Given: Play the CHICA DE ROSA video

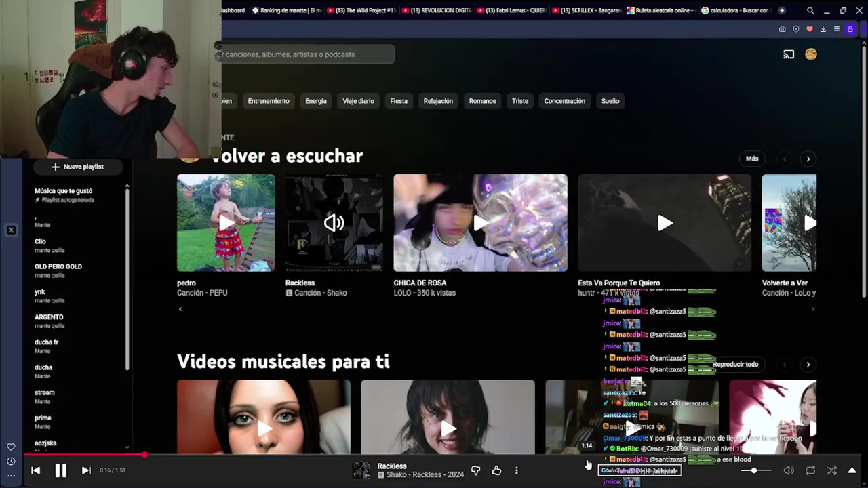Looking at the screenshot, I should (x=480, y=223).
